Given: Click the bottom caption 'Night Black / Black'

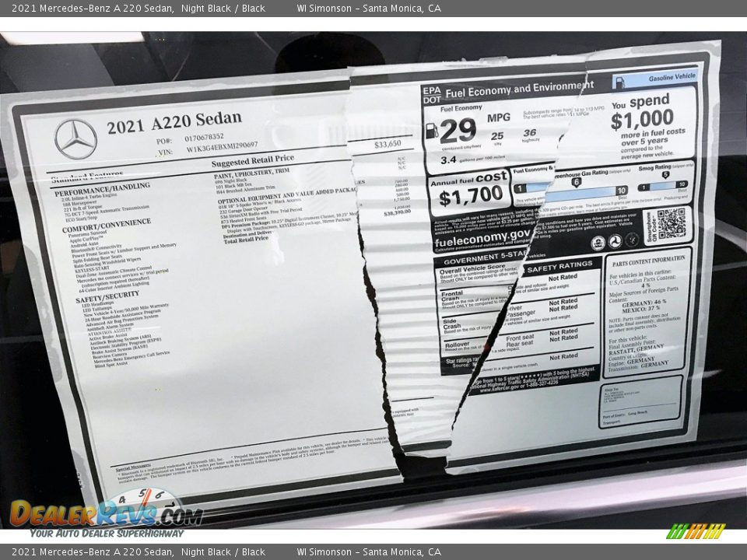Looking at the screenshot, I should [223, 552].
